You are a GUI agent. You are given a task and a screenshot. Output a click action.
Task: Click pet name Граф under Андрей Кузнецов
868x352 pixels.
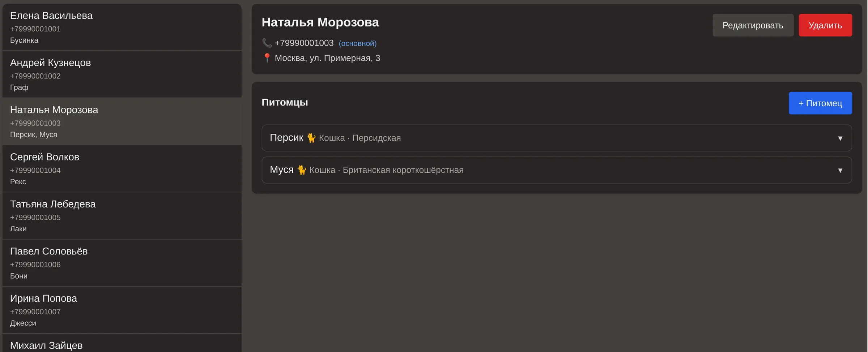click(x=19, y=87)
